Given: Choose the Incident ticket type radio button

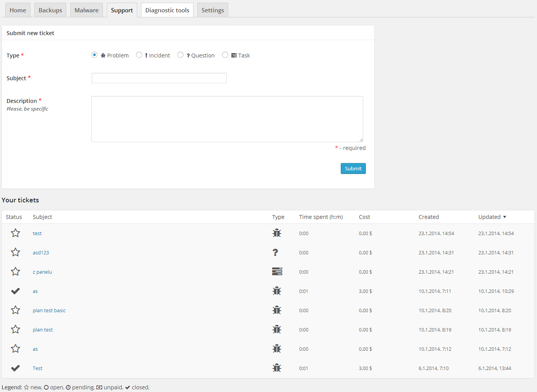Looking at the screenshot, I should coord(139,55).
